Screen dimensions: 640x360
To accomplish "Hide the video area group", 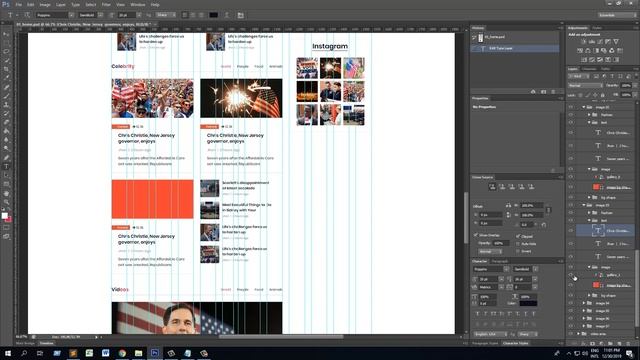I will coord(571,334).
